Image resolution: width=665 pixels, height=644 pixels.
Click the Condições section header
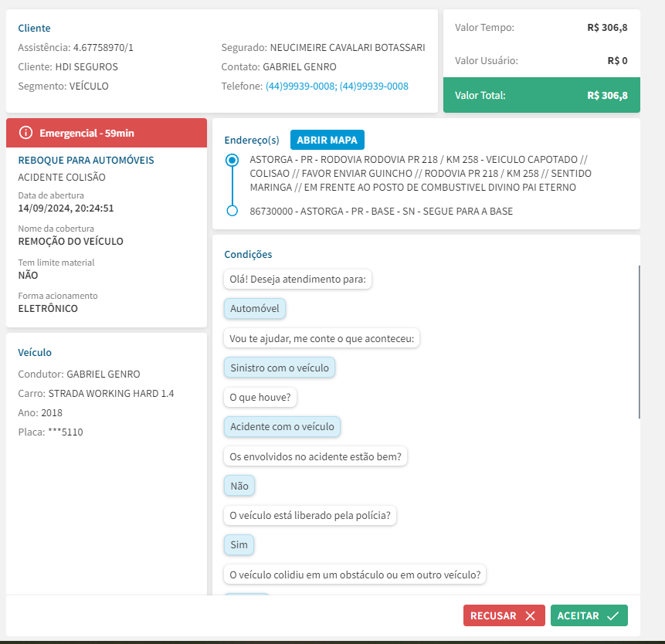(x=248, y=254)
